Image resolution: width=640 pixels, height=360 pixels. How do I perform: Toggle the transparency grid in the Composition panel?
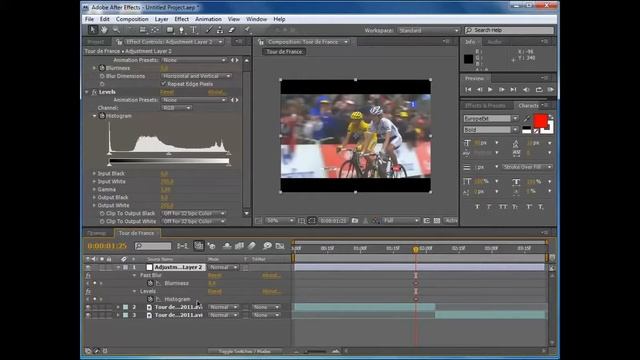(x=437, y=221)
